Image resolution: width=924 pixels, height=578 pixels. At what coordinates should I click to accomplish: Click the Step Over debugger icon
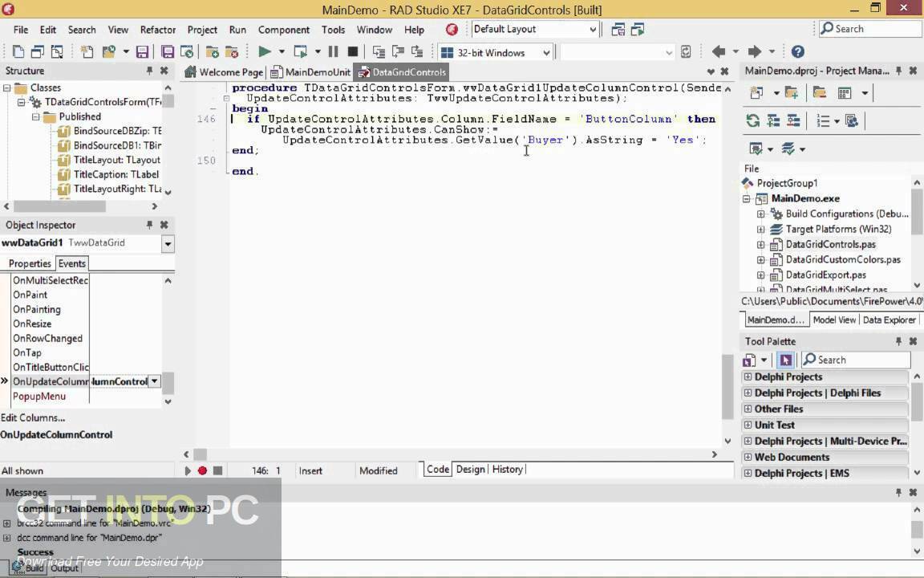pyautogui.click(x=398, y=52)
